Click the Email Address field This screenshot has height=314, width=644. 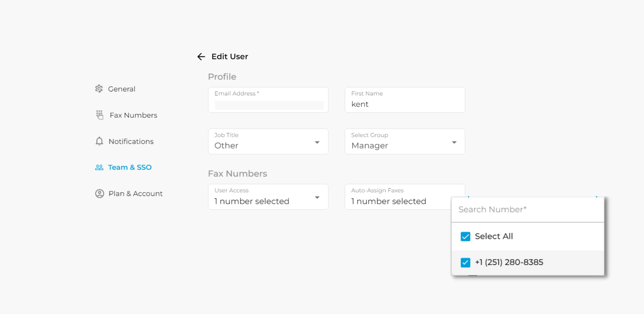tap(268, 100)
